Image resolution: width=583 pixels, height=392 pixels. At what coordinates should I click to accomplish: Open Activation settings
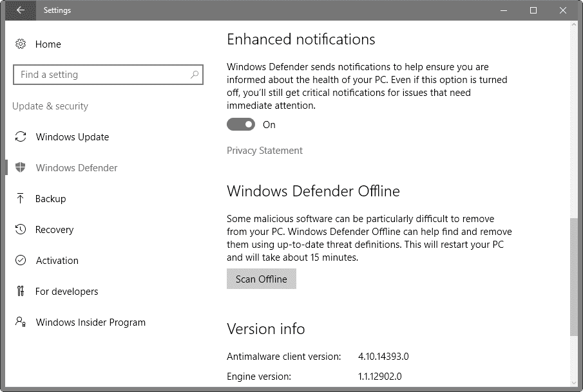tap(57, 261)
